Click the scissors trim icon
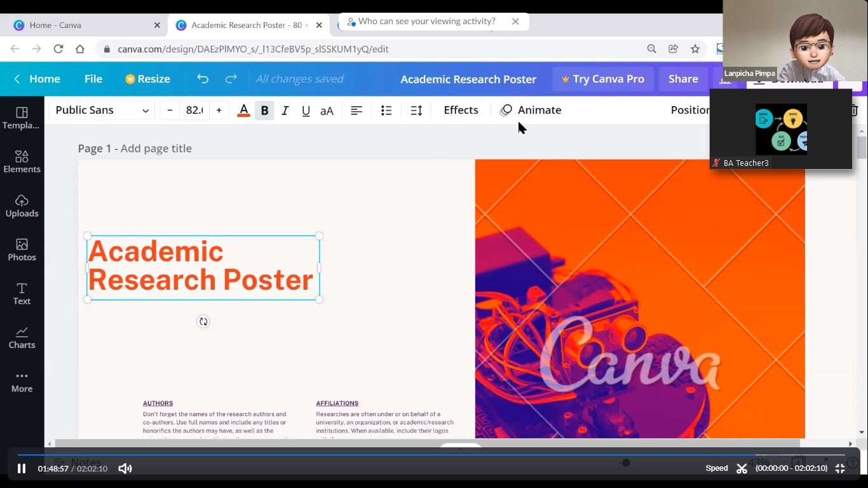 tap(742, 468)
